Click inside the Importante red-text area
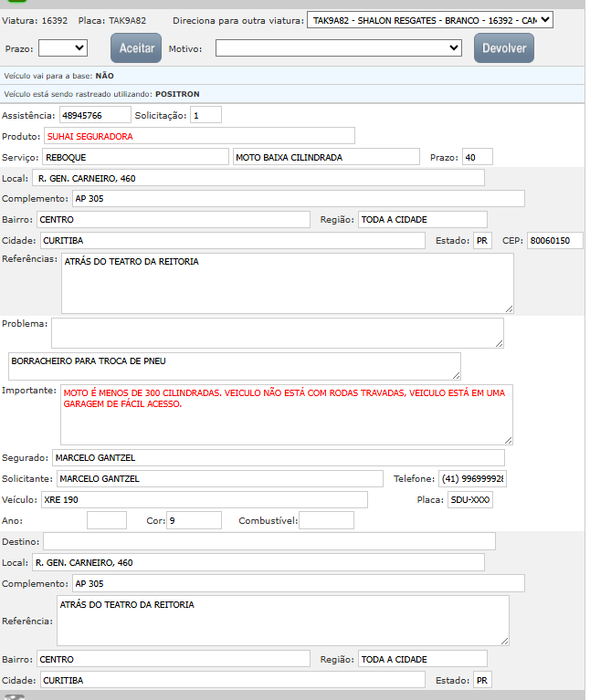The width and height of the screenshot is (611, 700). (x=286, y=414)
